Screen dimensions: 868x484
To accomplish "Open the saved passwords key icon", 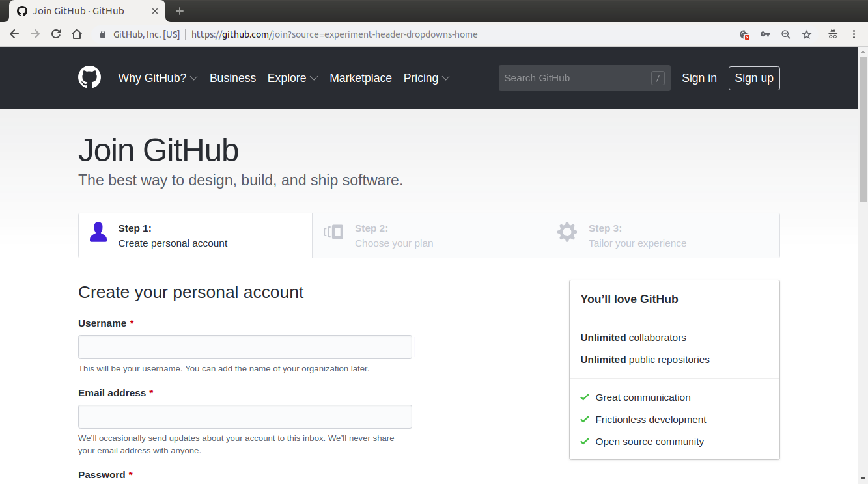I will [x=765, y=34].
